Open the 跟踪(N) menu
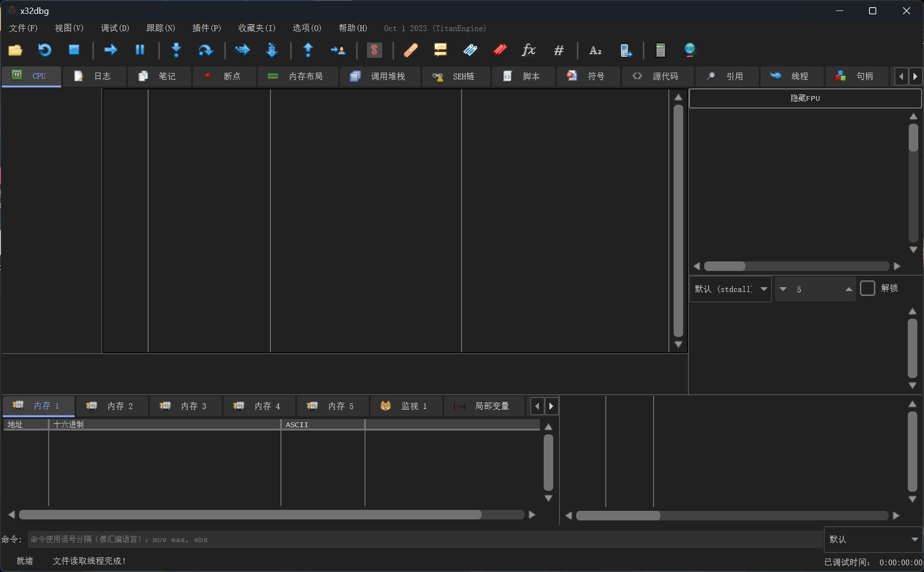This screenshot has width=924, height=572. tap(161, 28)
